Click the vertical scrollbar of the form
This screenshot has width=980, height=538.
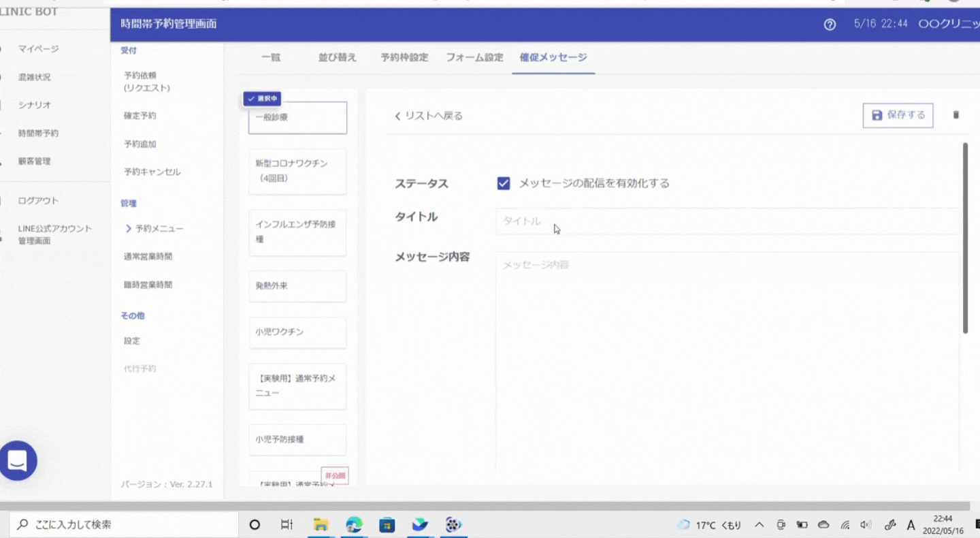(x=965, y=238)
